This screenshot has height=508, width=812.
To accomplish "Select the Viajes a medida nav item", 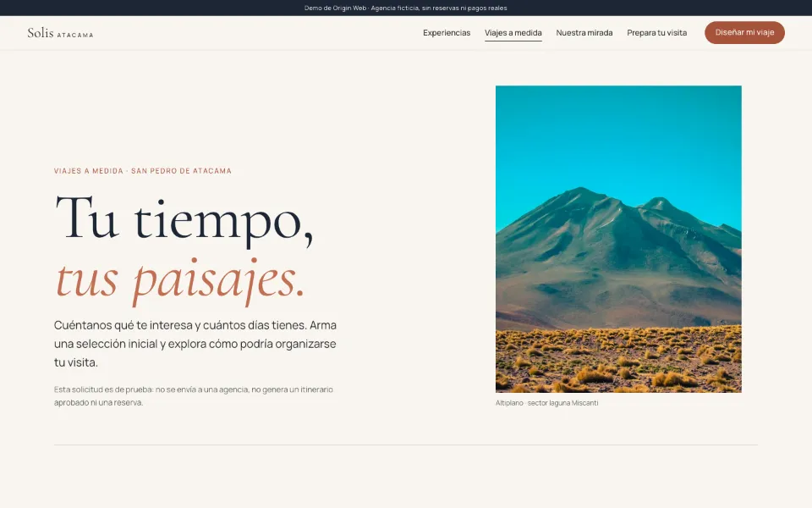I will [x=513, y=33].
